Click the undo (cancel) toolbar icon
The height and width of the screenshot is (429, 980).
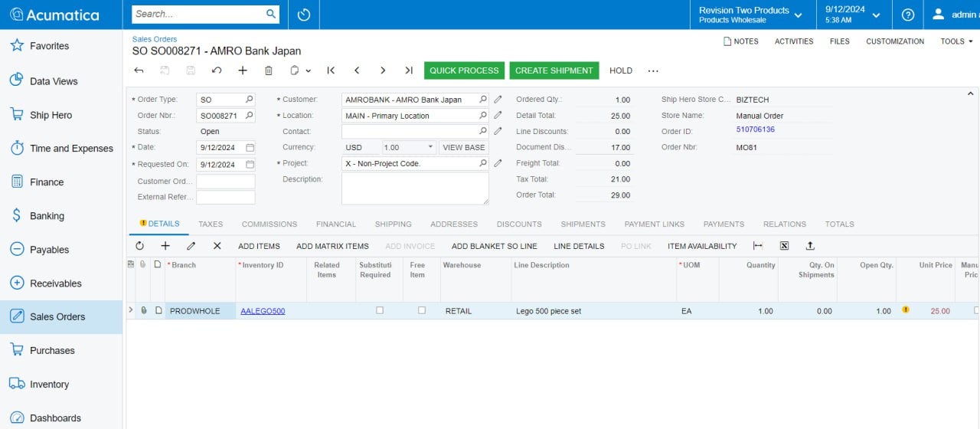pos(217,70)
